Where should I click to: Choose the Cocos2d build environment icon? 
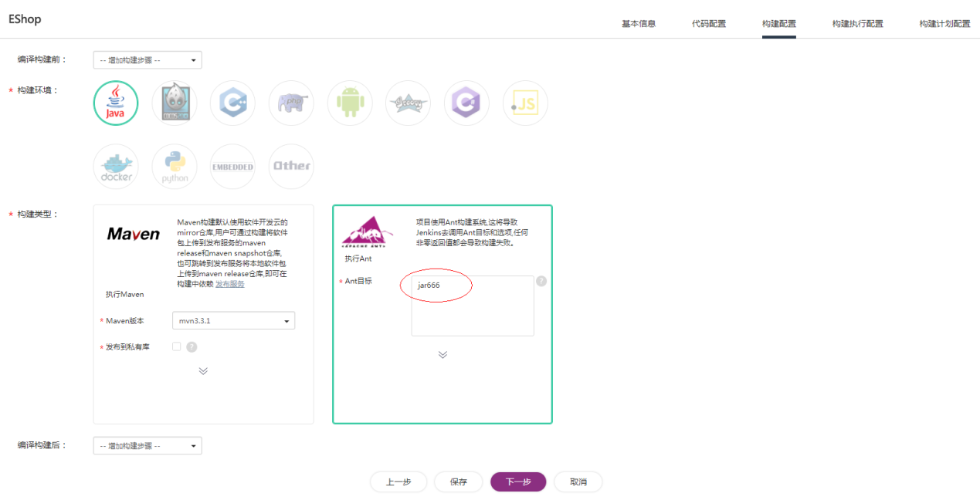click(x=175, y=103)
